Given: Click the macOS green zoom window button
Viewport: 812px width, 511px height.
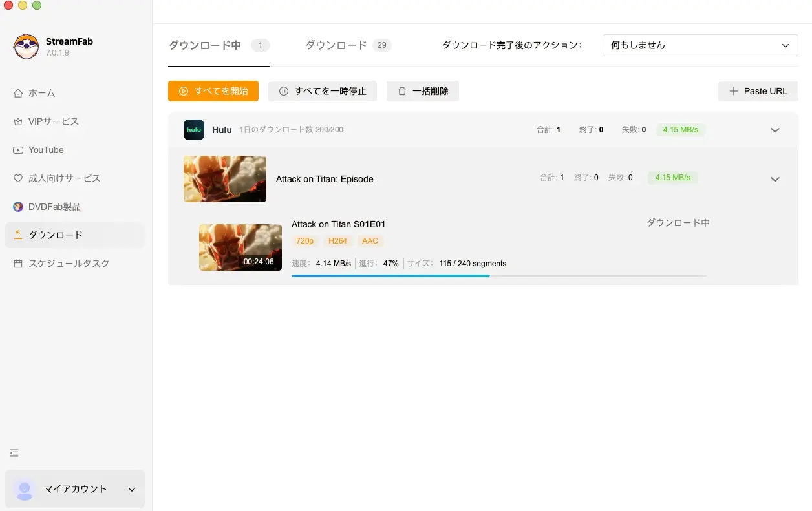Looking at the screenshot, I should tap(37, 5).
